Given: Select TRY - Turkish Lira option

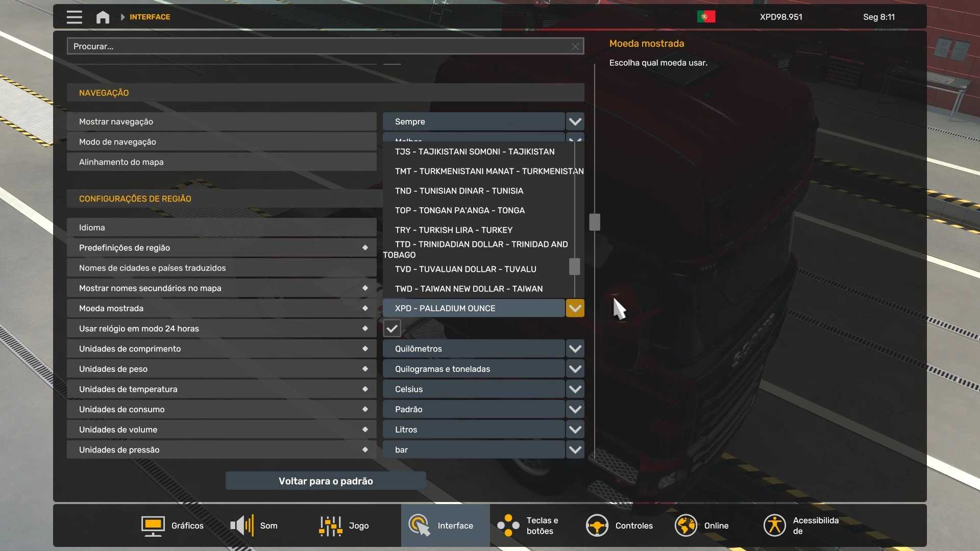Looking at the screenshot, I should click(453, 230).
